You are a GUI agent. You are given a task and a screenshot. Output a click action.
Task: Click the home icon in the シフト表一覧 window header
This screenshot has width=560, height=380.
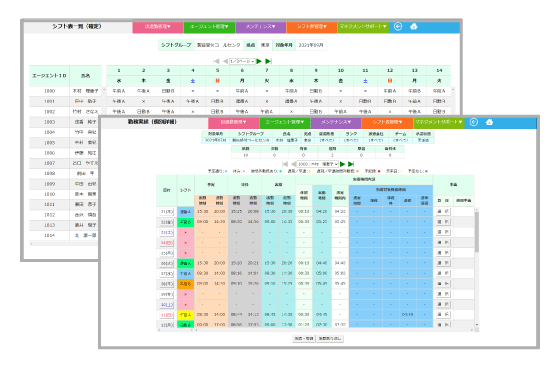[414, 26]
